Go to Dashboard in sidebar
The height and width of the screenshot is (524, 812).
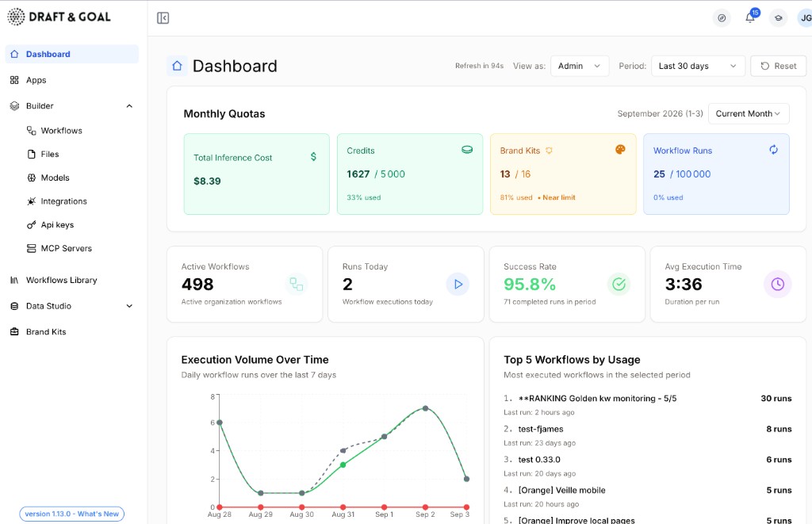click(x=72, y=54)
